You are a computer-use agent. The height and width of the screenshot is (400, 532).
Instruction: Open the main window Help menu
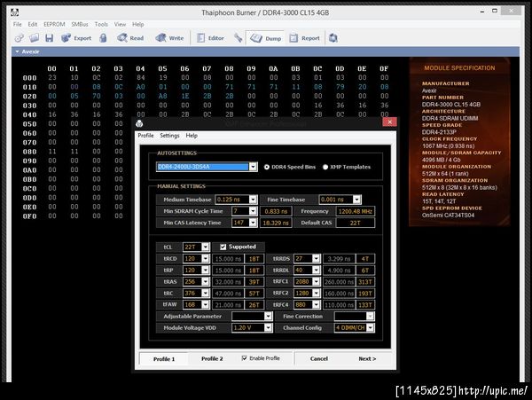click(137, 25)
